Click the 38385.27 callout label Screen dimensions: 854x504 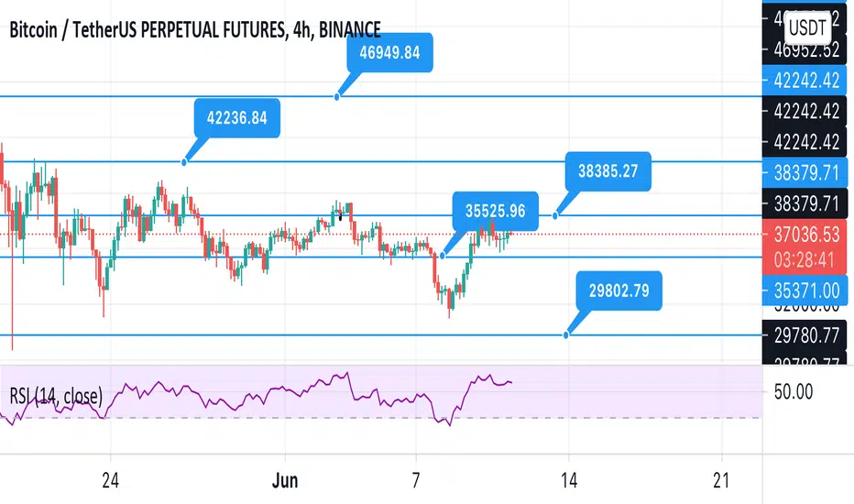tap(608, 169)
